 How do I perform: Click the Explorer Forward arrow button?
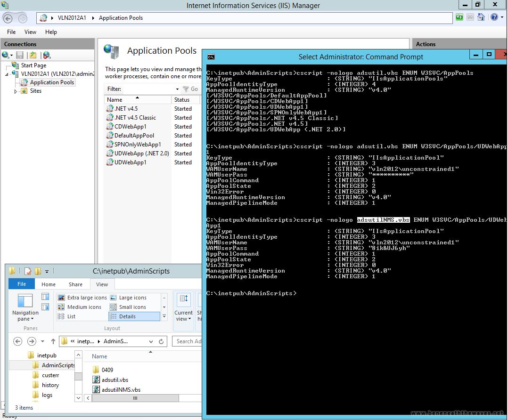[x=32, y=341]
